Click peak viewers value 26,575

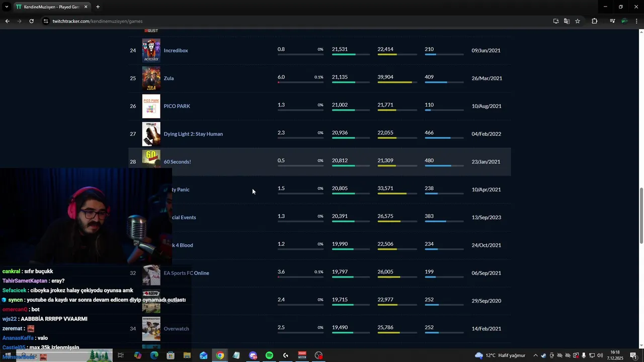[x=385, y=216]
